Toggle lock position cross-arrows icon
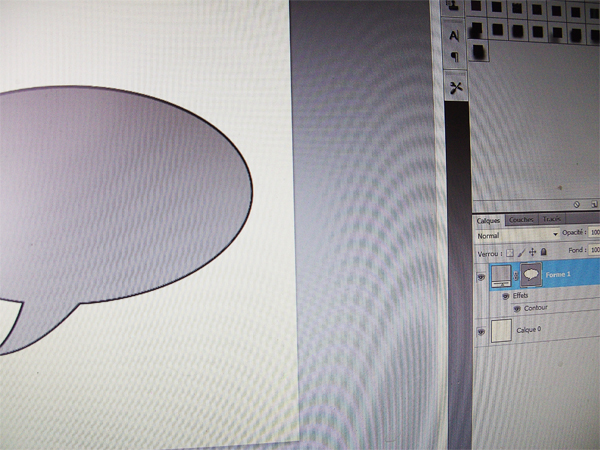This screenshot has width=600, height=450. pos(532,252)
